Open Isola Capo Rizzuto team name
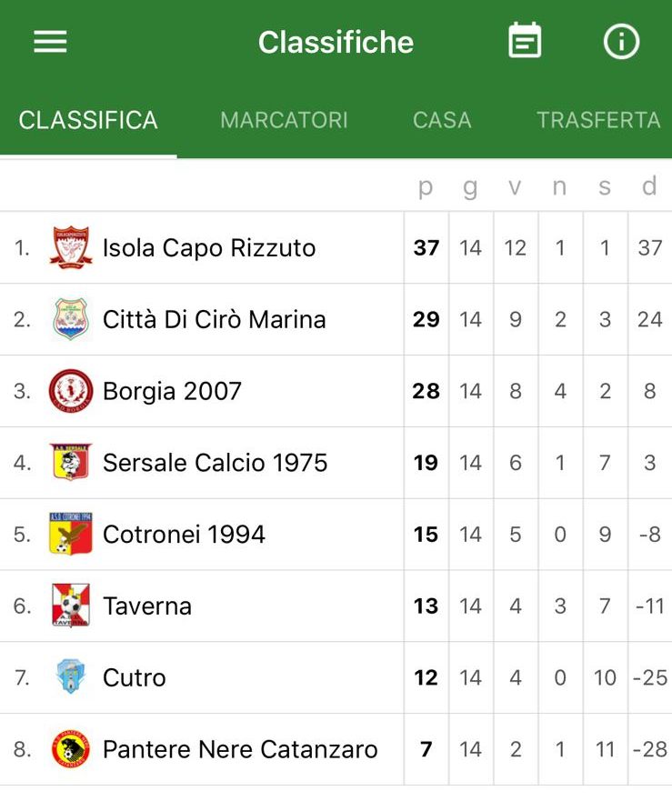This screenshot has width=672, height=811. click(209, 247)
